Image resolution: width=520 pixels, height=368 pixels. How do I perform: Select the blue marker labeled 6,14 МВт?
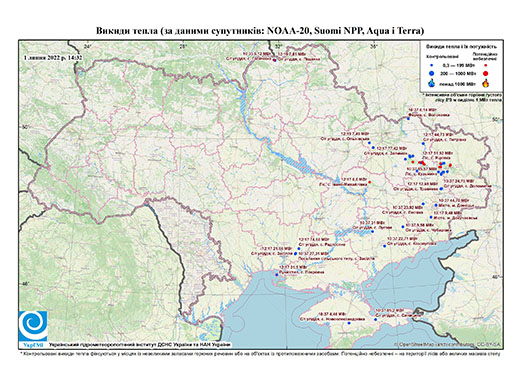[408, 118]
